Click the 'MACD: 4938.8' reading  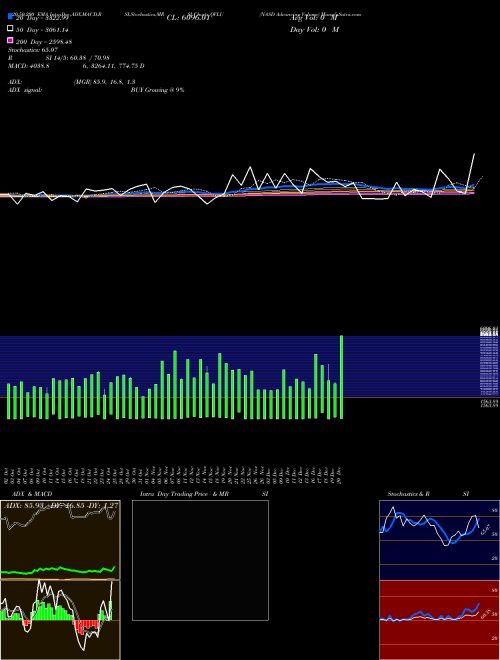(x=29, y=66)
